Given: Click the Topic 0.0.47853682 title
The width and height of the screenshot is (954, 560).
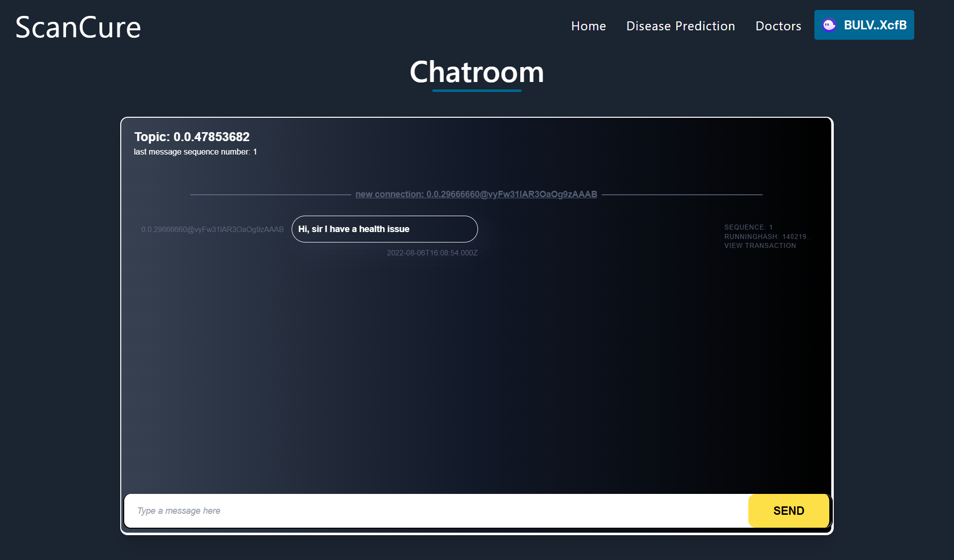Looking at the screenshot, I should tap(192, 137).
